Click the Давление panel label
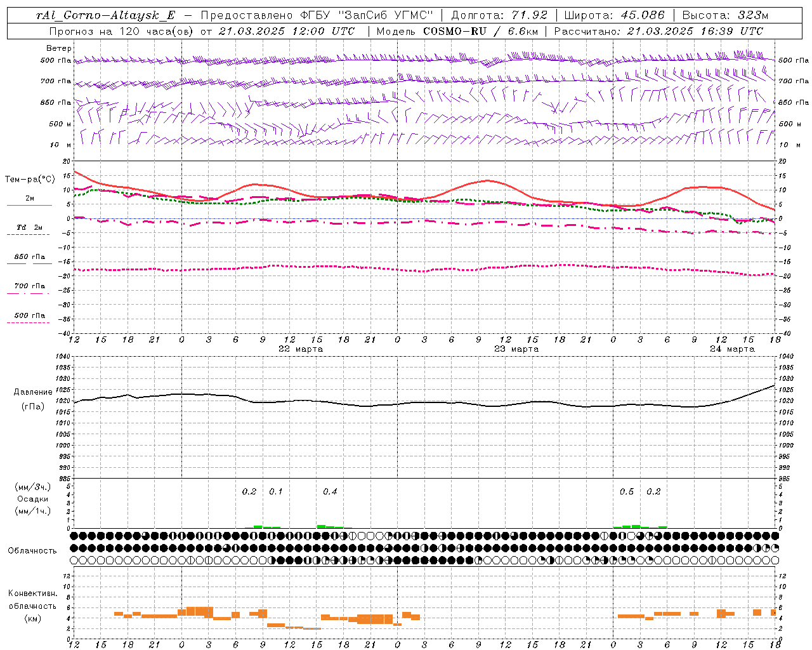The image size is (812, 650). pos(33,392)
